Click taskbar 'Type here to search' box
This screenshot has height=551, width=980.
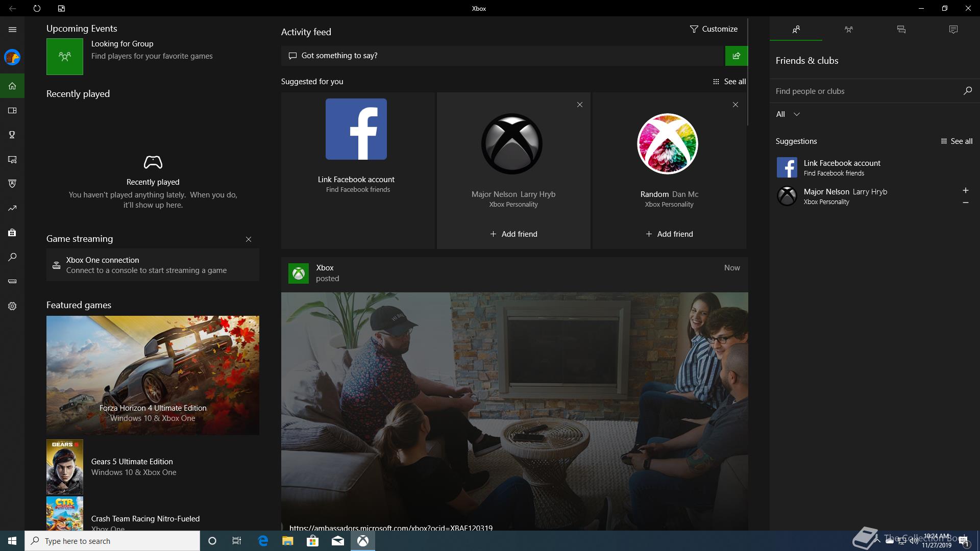pos(112,541)
